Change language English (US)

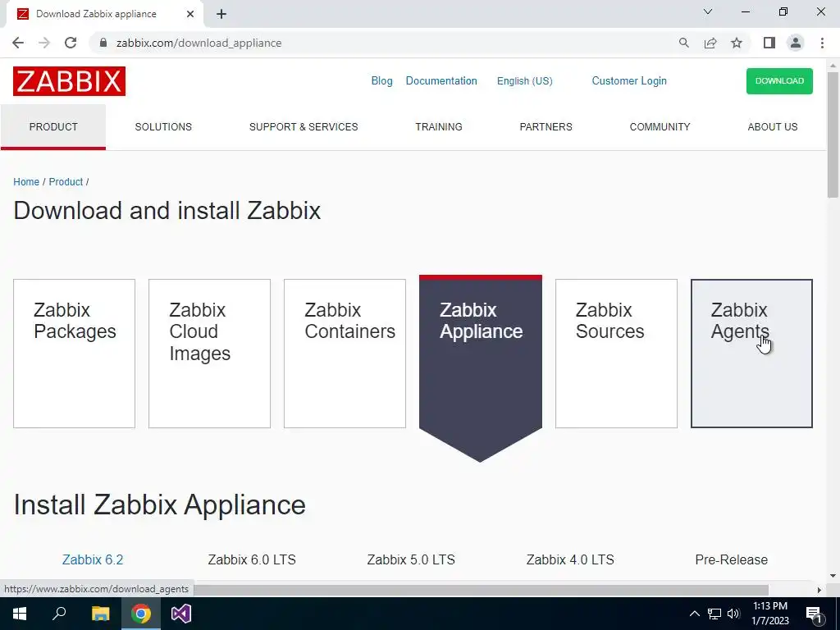point(524,81)
